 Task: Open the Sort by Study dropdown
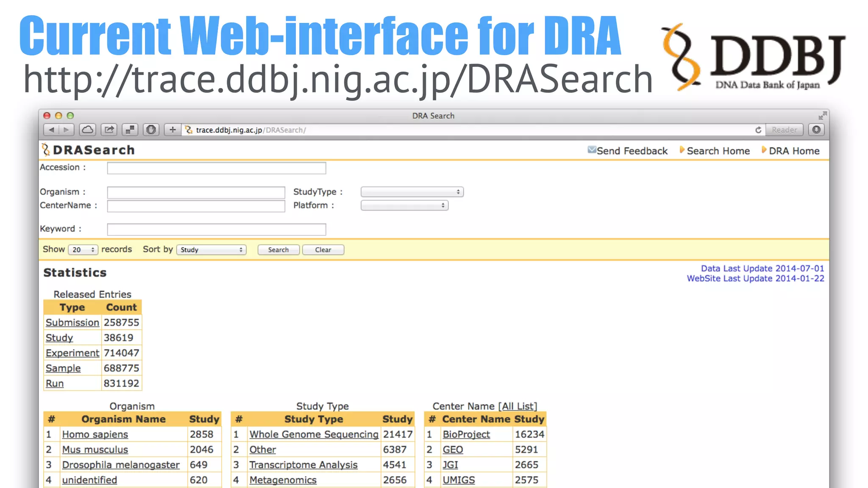click(x=211, y=250)
